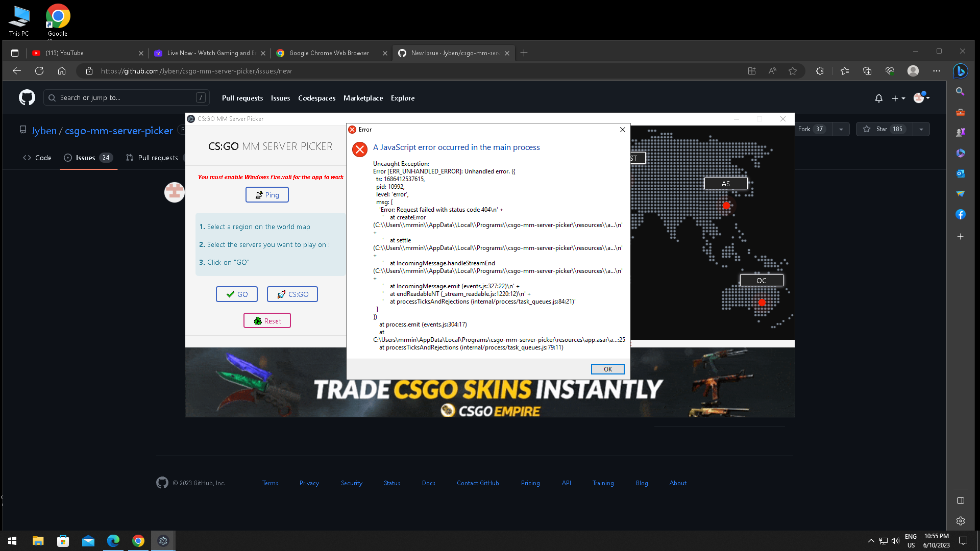Expand the Star lists dropdown arrow
Image resolution: width=980 pixels, height=551 pixels.
[x=921, y=130]
